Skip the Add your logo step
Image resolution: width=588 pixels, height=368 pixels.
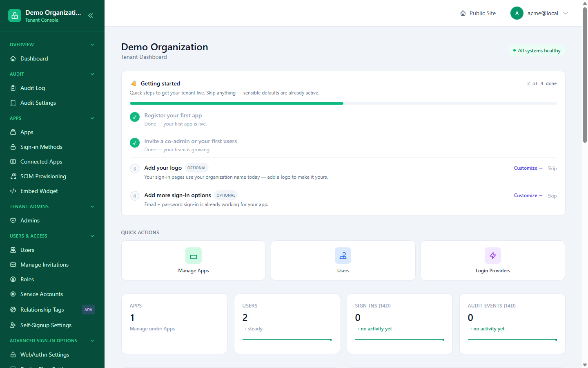[x=552, y=168]
